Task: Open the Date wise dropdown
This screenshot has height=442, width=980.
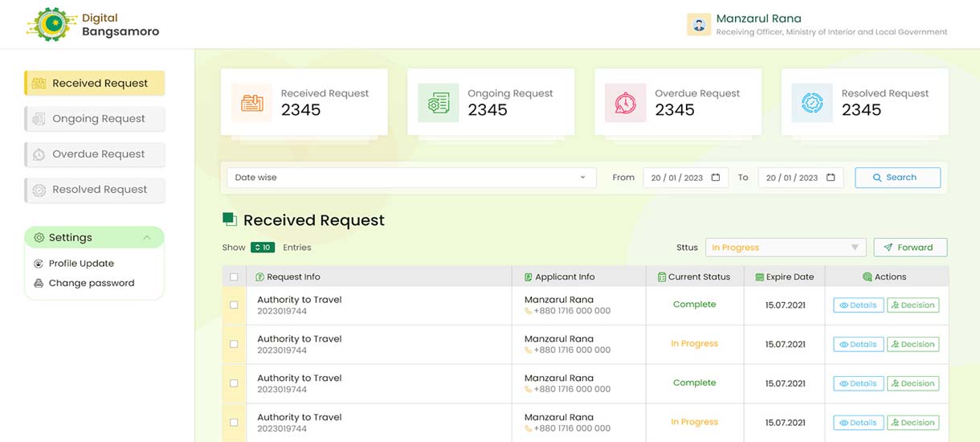Action: click(411, 178)
